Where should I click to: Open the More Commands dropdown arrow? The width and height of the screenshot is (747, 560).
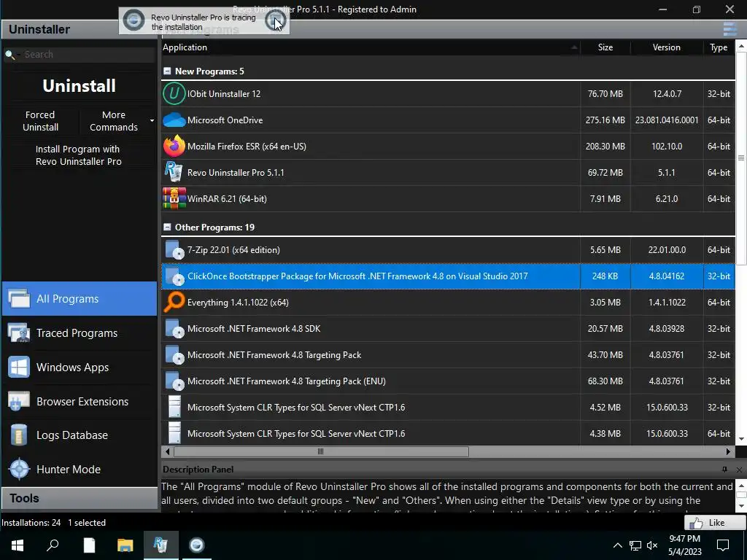click(152, 120)
